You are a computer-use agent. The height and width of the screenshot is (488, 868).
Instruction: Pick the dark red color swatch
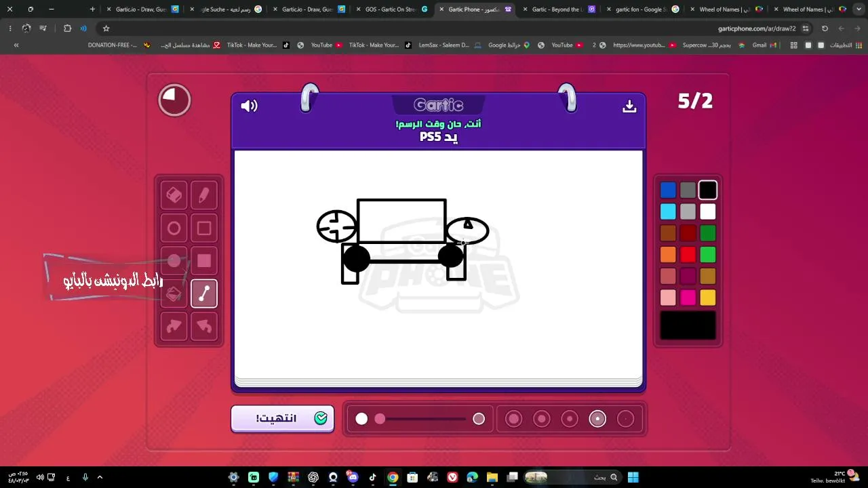point(688,233)
